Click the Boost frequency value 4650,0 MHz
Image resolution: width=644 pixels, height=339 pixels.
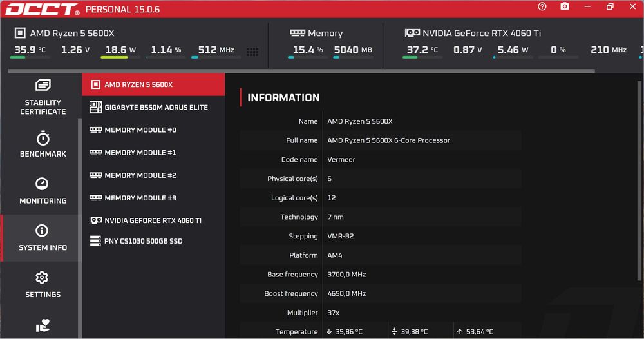[346, 293]
